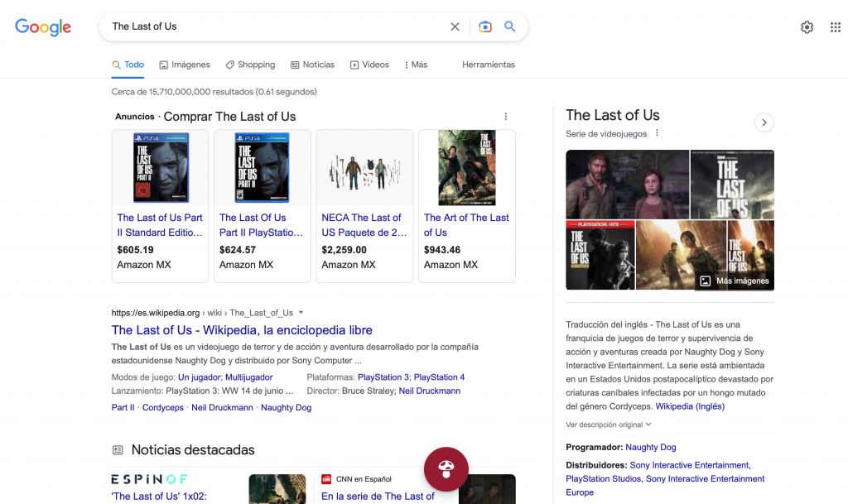The height and width of the screenshot is (504, 848).
Task: Click the 'PlayStation Studios' link
Action: pos(604,478)
